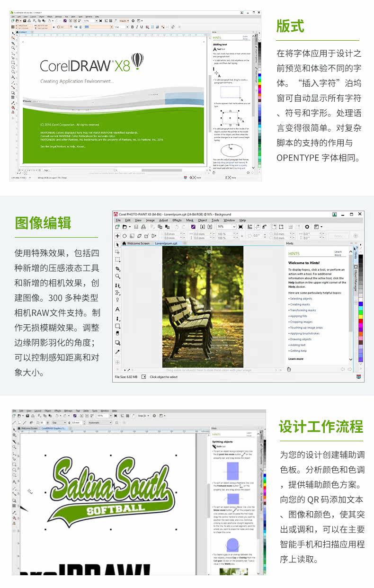Open Getting help hint link
This screenshot has width=374, height=588.
click(x=298, y=351)
